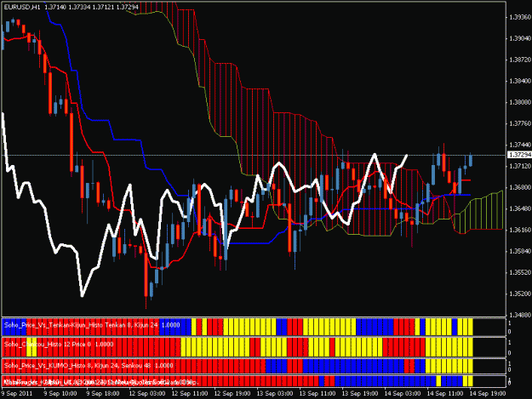The width and height of the screenshot is (532, 399).
Task: Click the 1.39040 price axis label
Action: coord(520,38)
